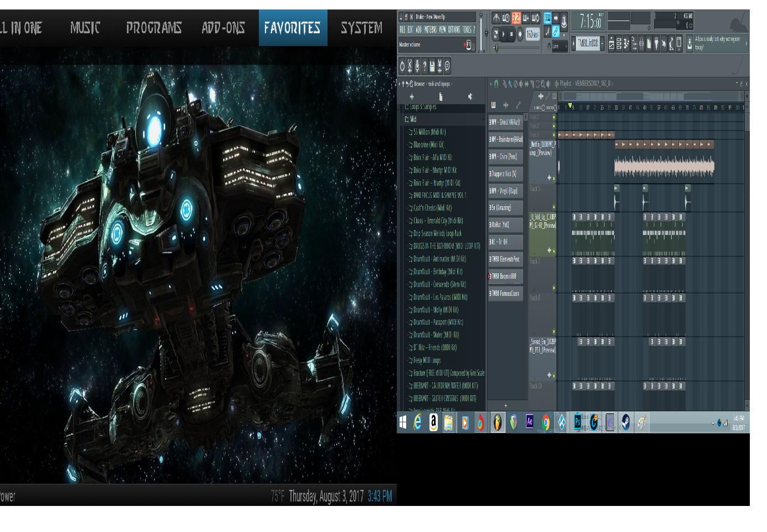
Task: Click the Windows Start button on taskbar
Action: 403,423
